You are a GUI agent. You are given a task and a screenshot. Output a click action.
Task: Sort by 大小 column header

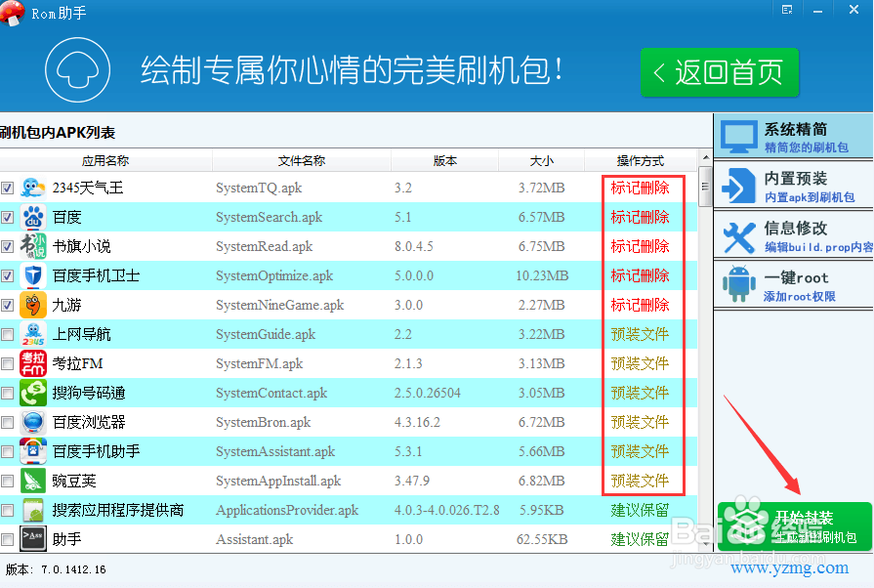click(541, 160)
